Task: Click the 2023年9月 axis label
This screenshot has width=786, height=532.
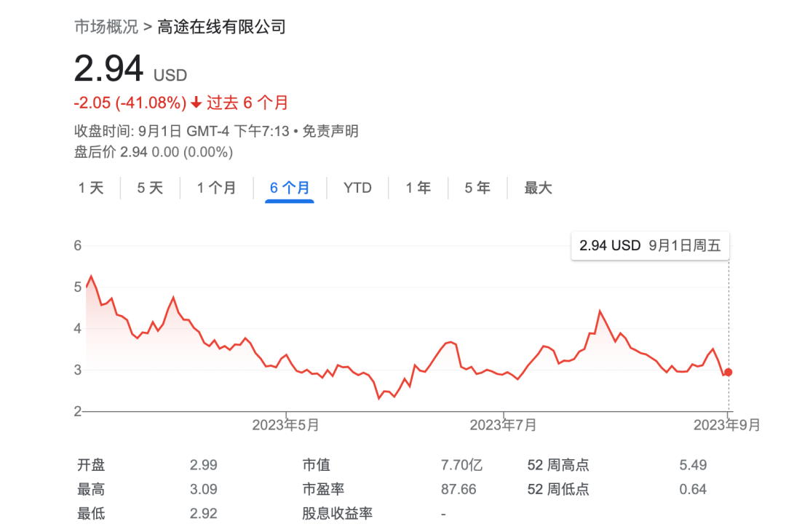Action: point(727,425)
